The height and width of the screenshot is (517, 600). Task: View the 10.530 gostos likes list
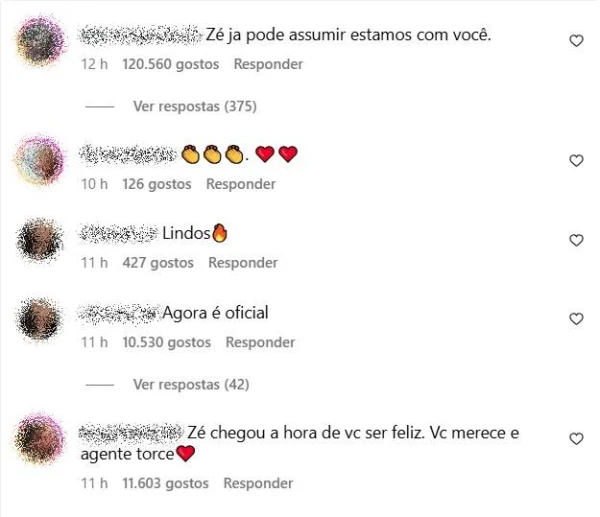pyautogui.click(x=166, y=342)
